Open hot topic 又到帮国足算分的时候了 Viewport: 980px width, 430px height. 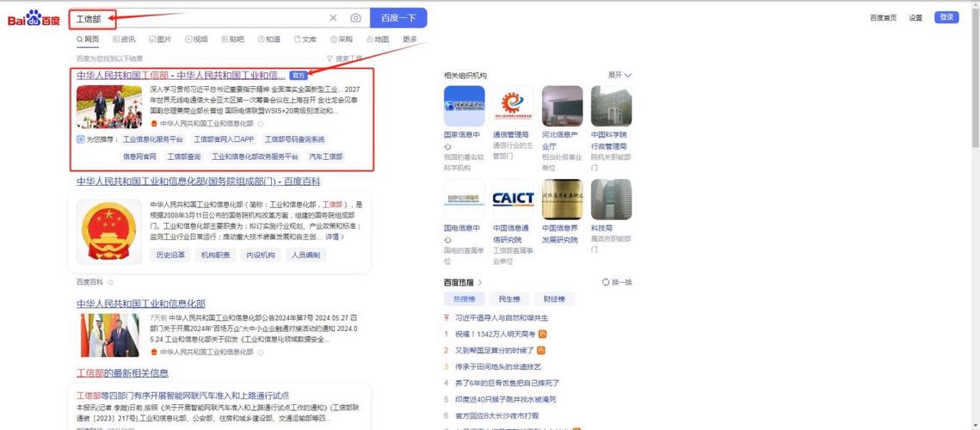pyautogui.click(x=495, y=350)
